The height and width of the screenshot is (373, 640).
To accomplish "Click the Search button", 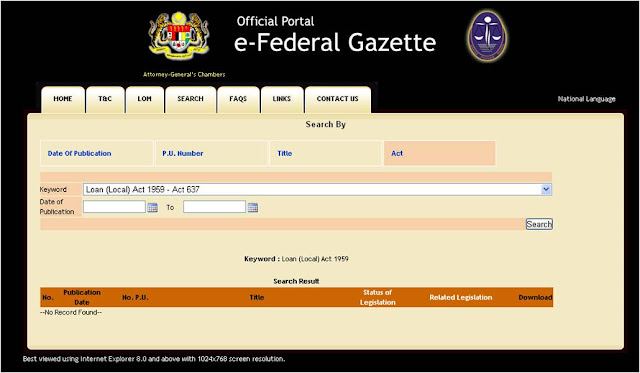I will coord(539,224).
